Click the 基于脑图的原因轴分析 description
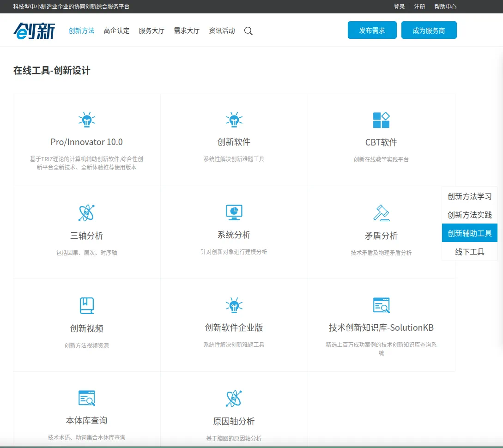The width and height of the screenshot is (503, 448). coord(234,438)
